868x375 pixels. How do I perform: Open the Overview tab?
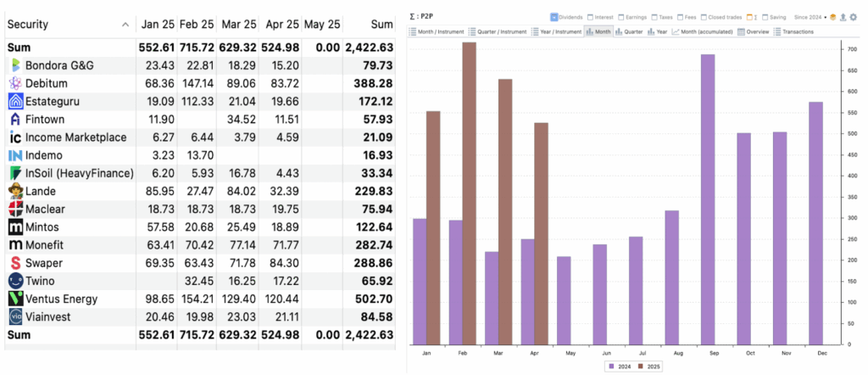[754, 31]
